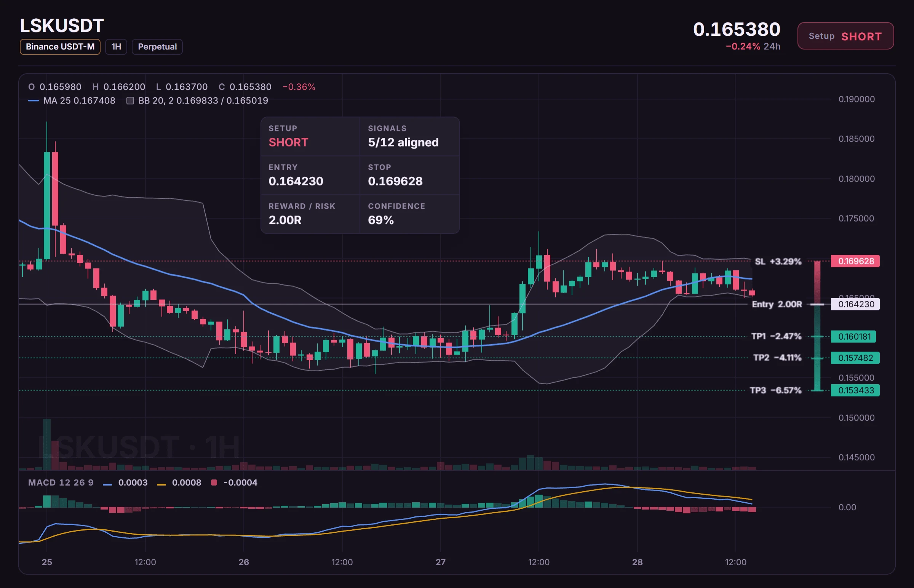914x588 pixels.
Task: Click the TP1 −2.47% line label
Action: (x=776, y=336)
